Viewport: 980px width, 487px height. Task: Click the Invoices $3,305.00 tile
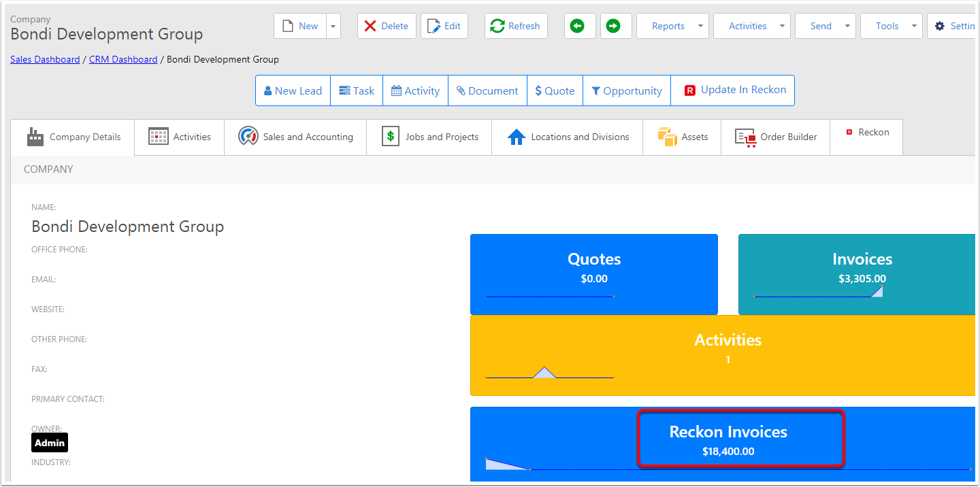pyautogui.click(x=857, y=274)
